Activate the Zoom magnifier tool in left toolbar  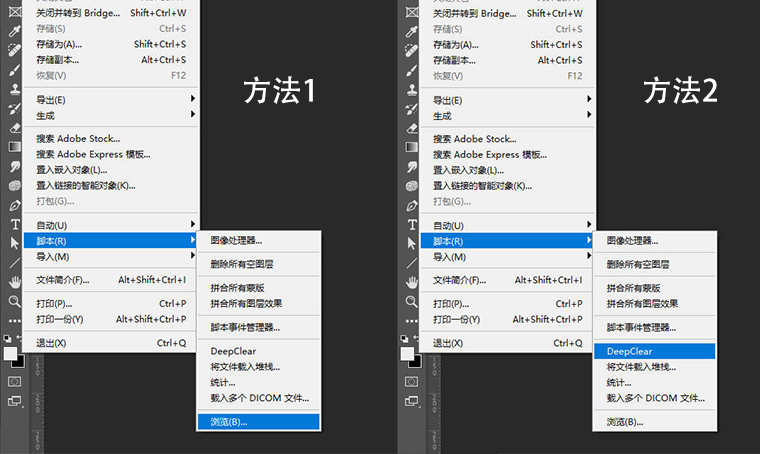click(x=15, y=300)
